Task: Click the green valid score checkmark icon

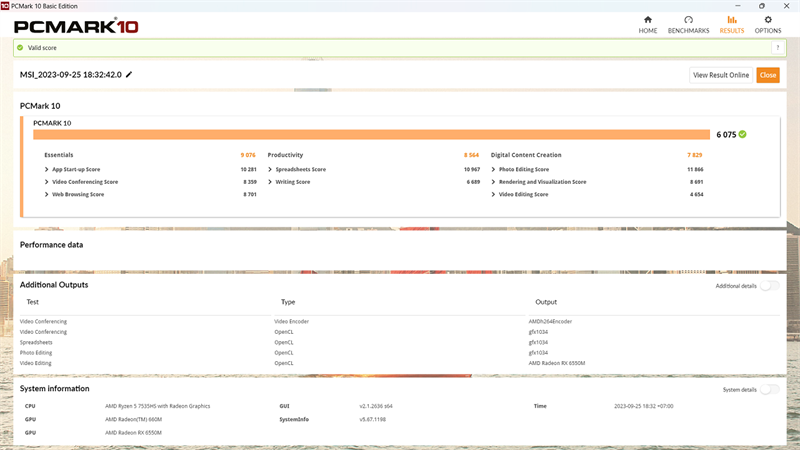Action: pos(20,48)
